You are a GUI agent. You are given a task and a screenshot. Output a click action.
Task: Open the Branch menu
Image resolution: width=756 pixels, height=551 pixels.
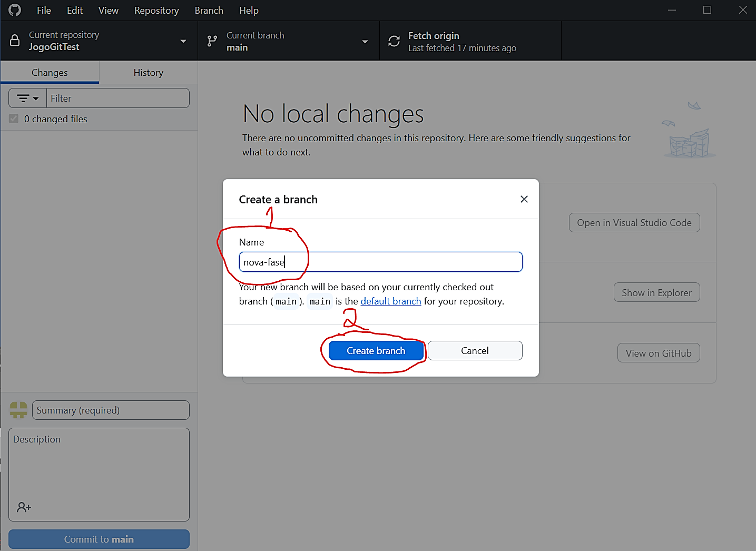click(x=209, y=11)
